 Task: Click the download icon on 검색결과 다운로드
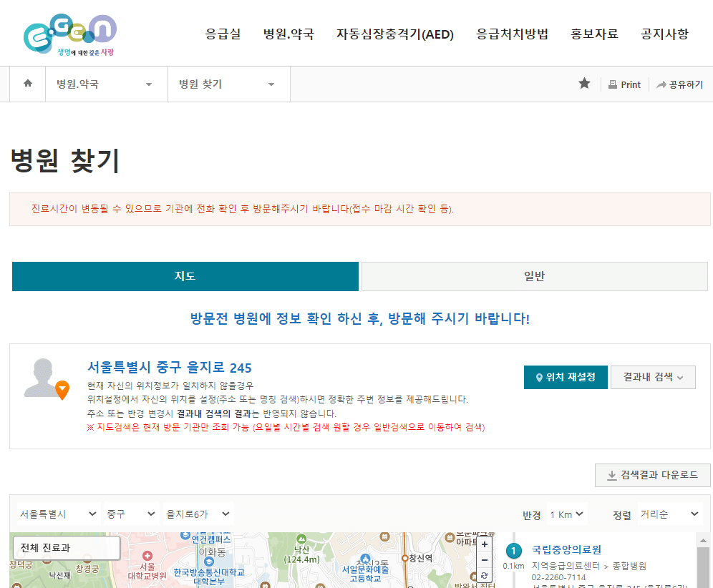click(x=613, y=475)
